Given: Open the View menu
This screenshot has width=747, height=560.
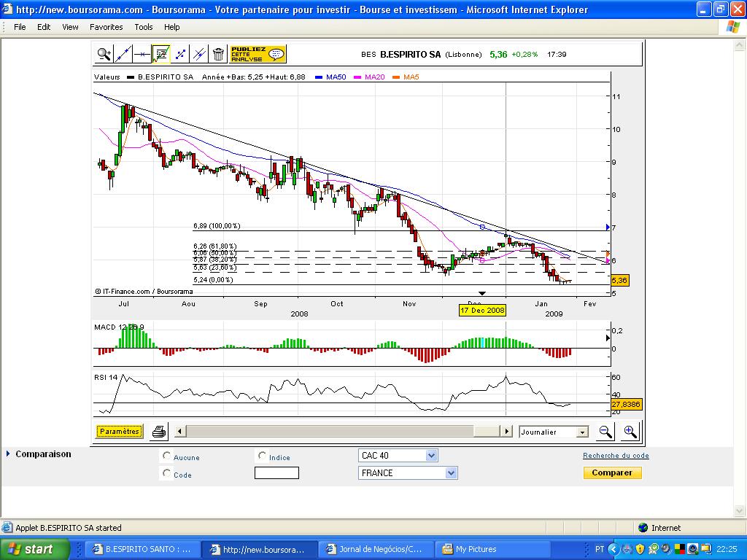Looking at the screenshot, I should tap(70, 27).
